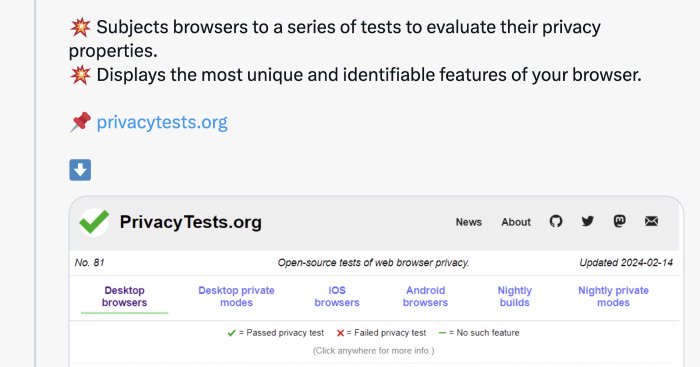Open the GitHub icon link
This screenshot has width=700, height=367.
(556, 221)
